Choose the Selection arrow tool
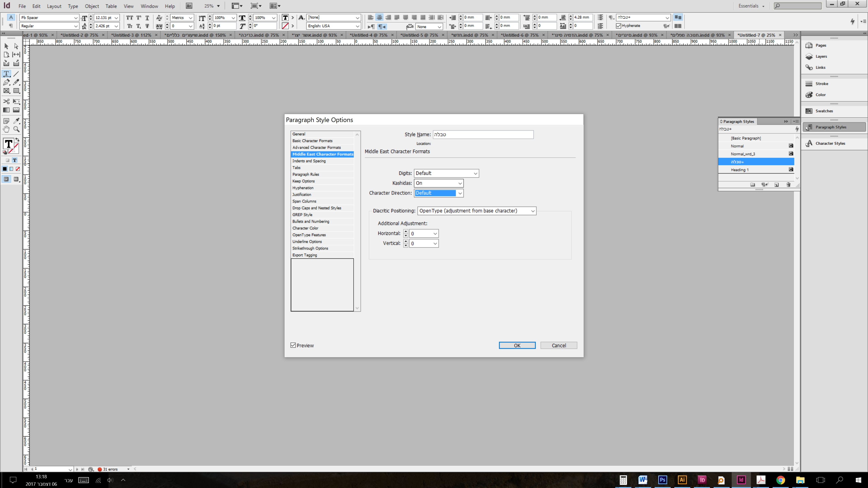The width and height of the screenshot is (868, 488). (x=6, y=46)
